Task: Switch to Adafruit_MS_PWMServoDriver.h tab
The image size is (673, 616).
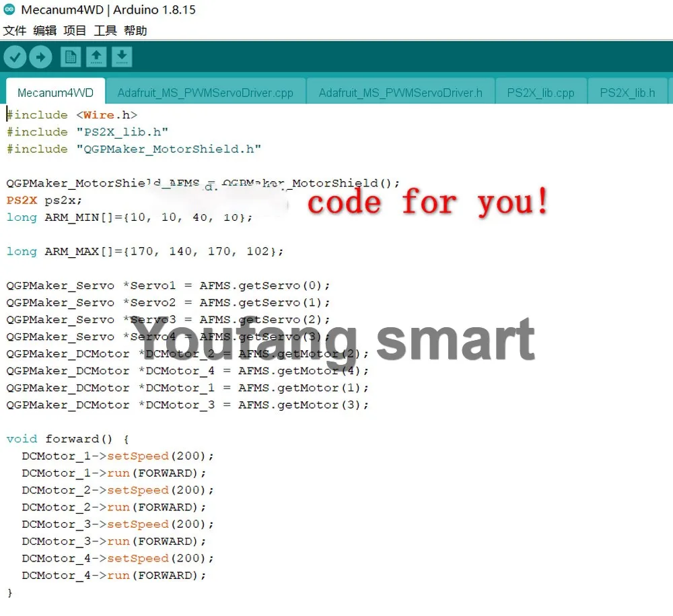Action: (x=400, y=92)
